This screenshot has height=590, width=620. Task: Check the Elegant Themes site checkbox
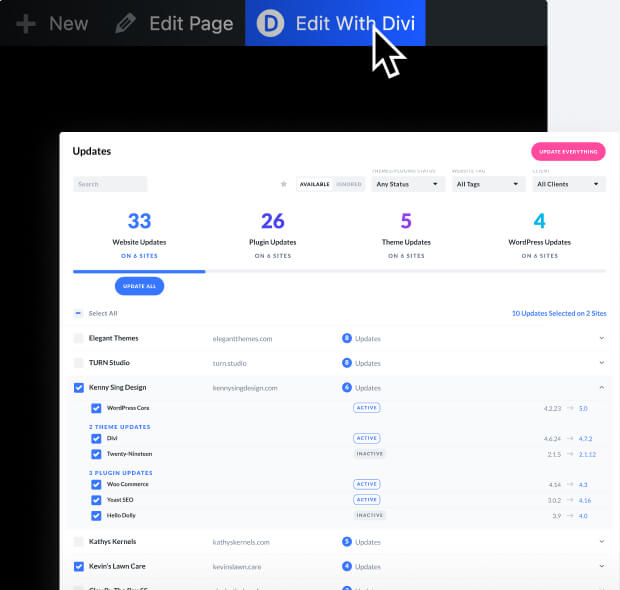tap(79, 339)
